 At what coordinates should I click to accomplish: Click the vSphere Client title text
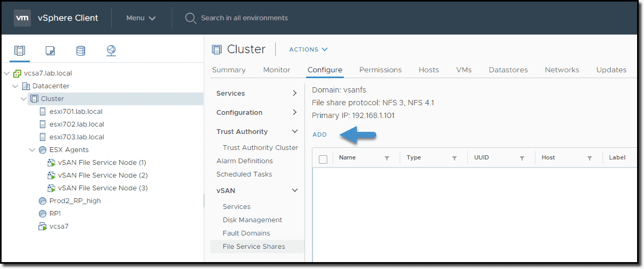68,18
